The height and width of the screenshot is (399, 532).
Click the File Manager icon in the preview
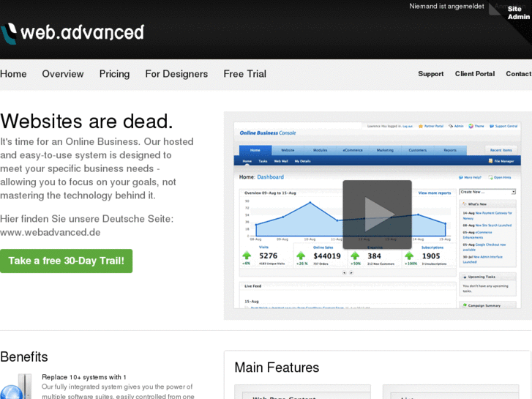point(490,161)
